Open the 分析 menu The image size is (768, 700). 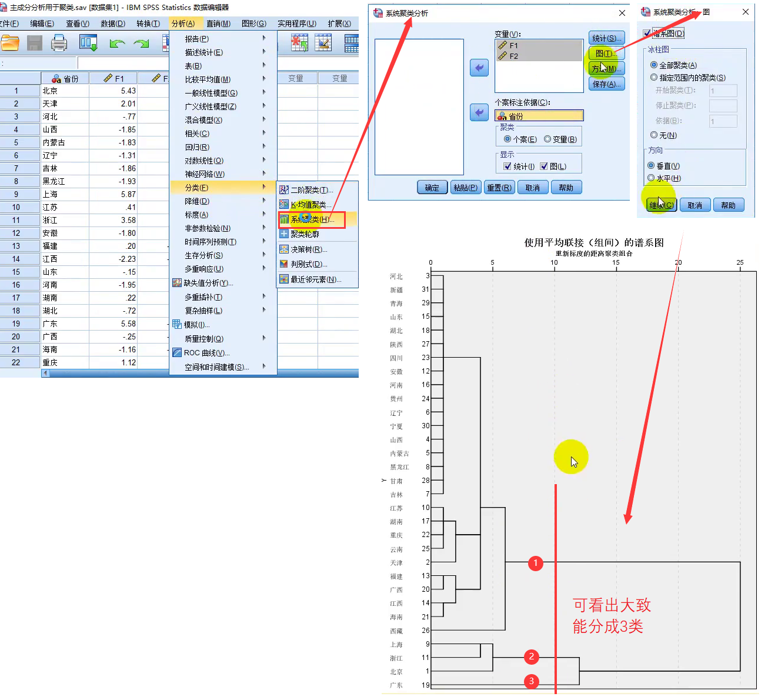[183, 24]
